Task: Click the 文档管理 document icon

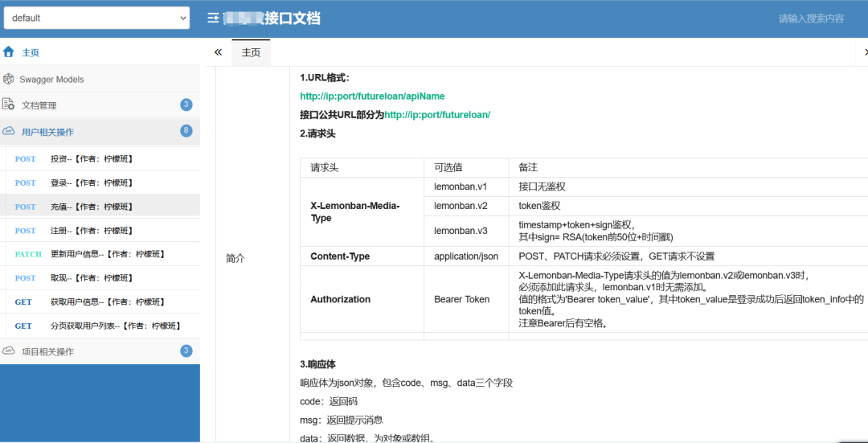Action: tap(8, 105)
